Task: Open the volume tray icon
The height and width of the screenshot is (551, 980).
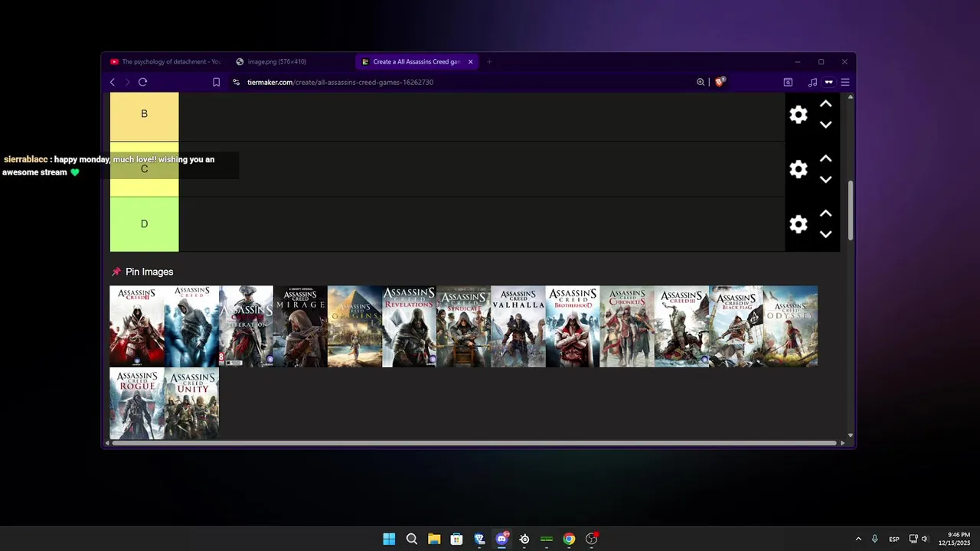Action: coord(924,539)
